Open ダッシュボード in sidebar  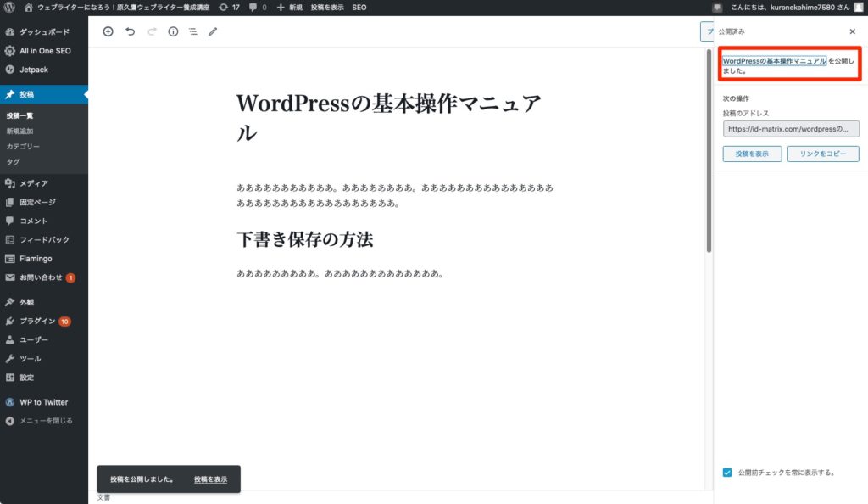pos(44,31)
